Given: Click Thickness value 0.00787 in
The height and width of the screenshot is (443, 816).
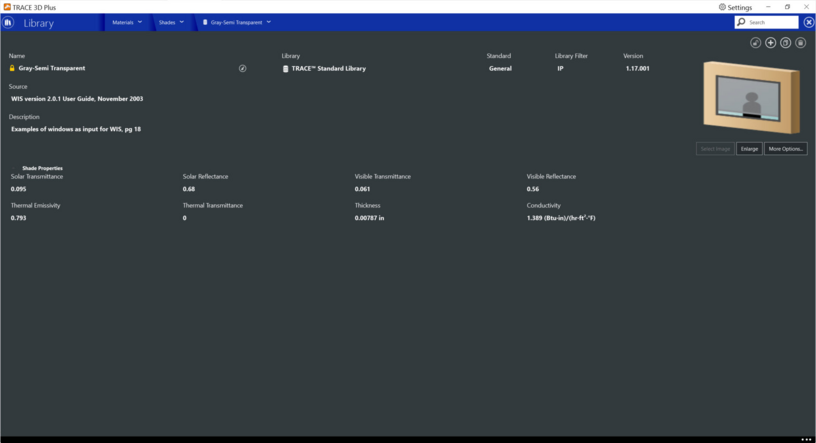Looking at the screenshot, I should (369, 218).
